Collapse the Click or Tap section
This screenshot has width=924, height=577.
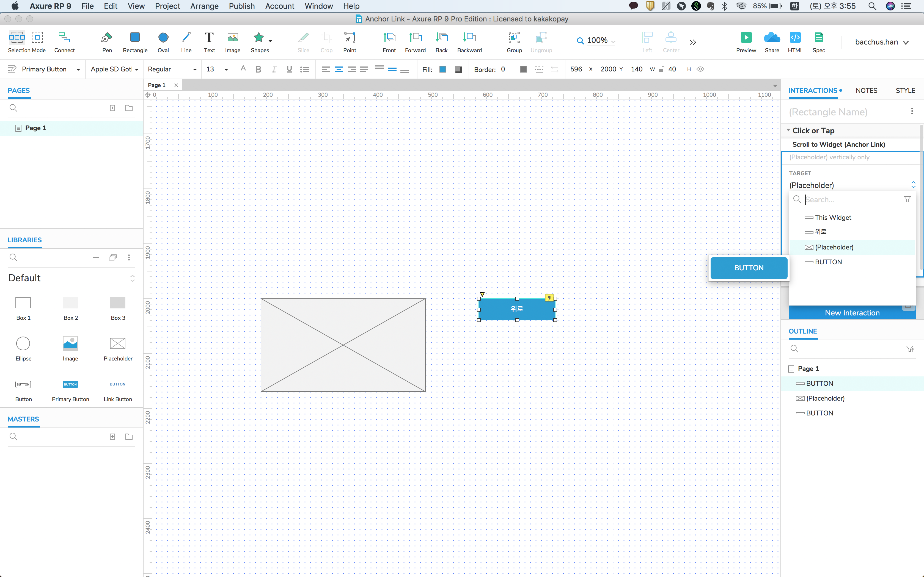[788, 131]
